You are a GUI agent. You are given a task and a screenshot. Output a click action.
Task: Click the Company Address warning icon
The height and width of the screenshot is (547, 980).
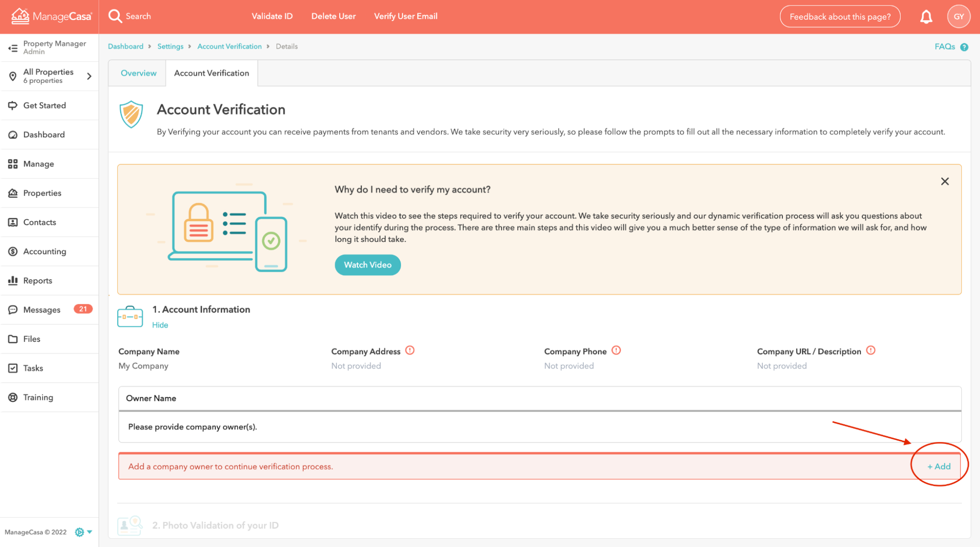pyautogui.click(x=410, y=350)
